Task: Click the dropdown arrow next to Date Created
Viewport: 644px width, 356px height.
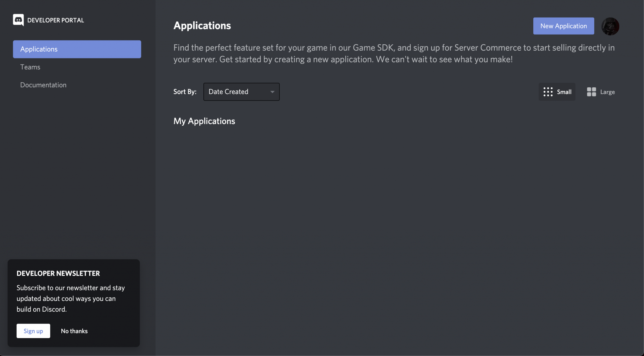Action: click(x=272, y=92)
